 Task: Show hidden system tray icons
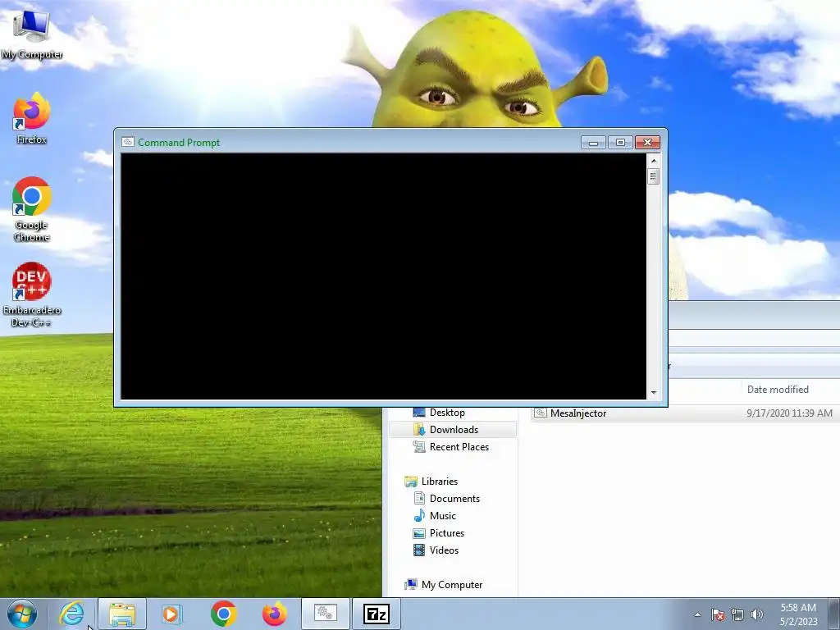[x=697, y=614]
